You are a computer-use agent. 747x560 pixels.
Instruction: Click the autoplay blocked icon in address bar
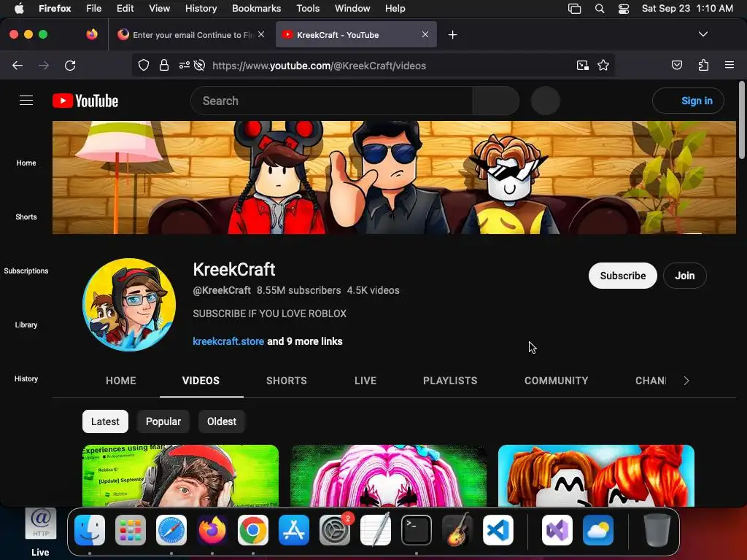pyautogui.click(x=200, y=65)
